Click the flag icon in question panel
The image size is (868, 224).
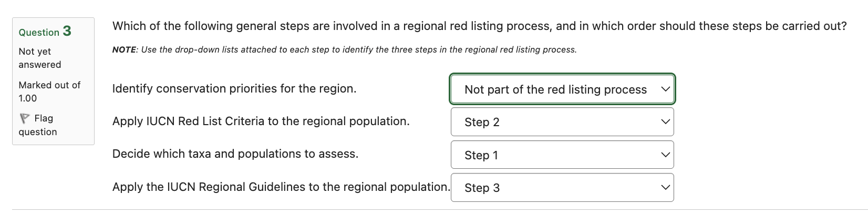(x=24, y=118)
